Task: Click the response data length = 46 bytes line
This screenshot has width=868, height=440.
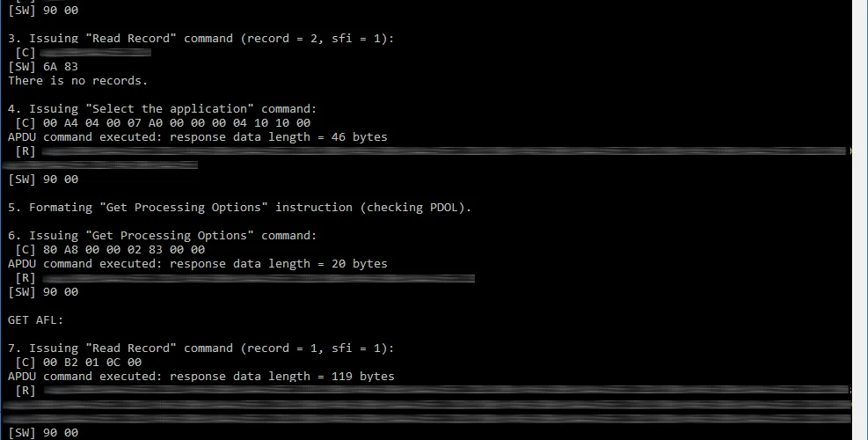Action: click(x=198, y=137)
